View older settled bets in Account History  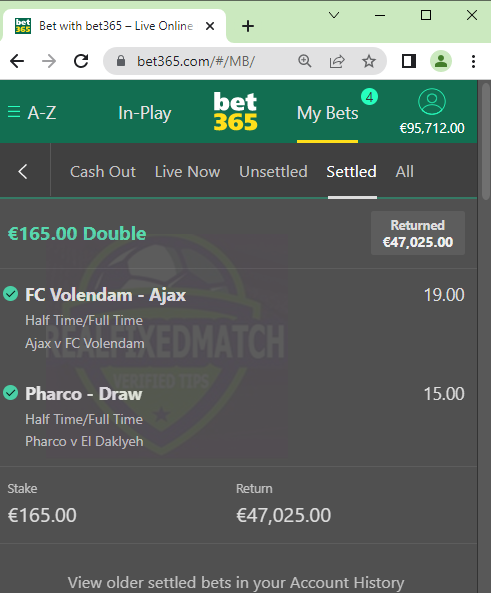point(236,583)
